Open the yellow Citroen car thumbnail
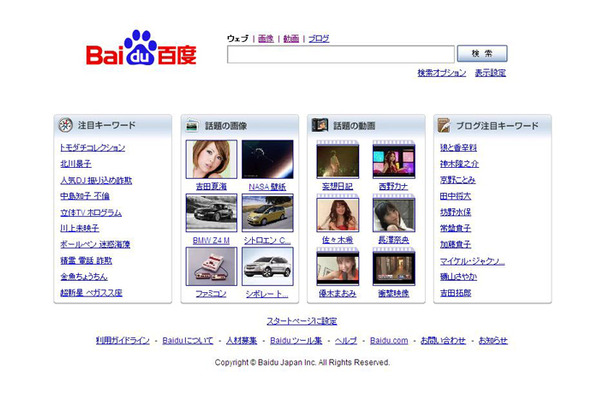 (267, 213)
